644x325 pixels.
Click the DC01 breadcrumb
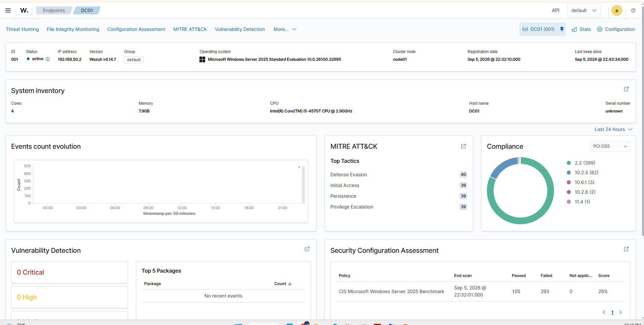click(x=87, y=10)
